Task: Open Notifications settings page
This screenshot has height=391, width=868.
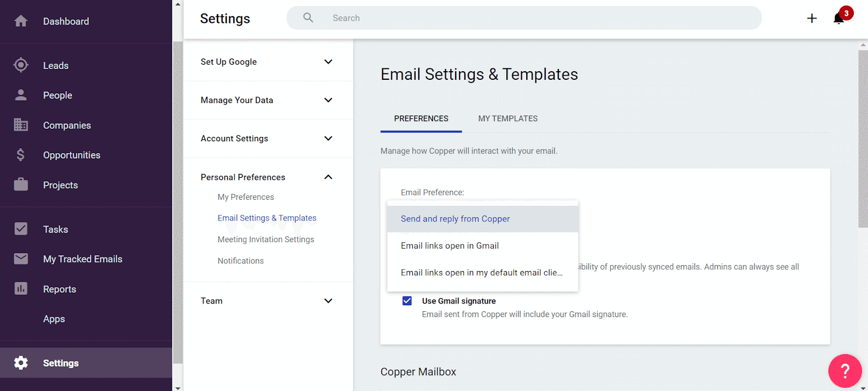Action: [240, 261]
